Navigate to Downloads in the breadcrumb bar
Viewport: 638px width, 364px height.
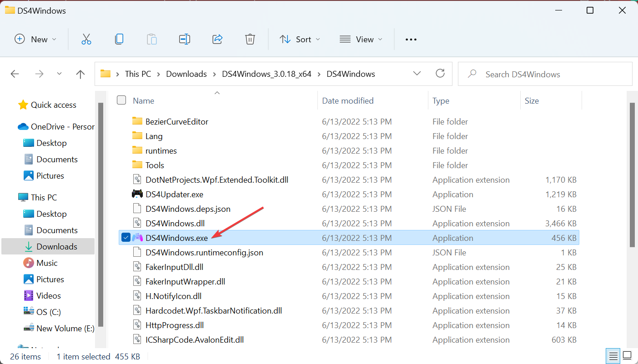pos(186,74)
